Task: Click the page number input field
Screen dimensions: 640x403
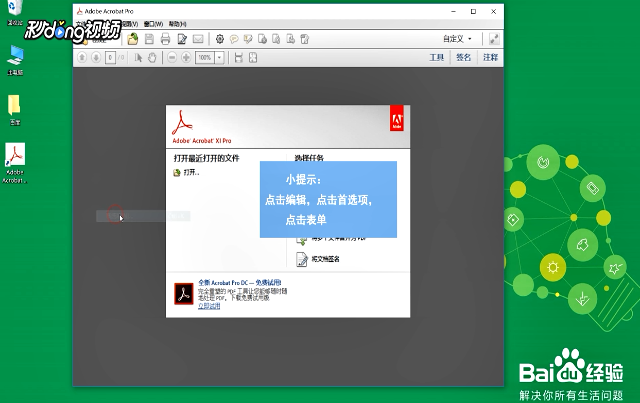Action: tap(110, 58)
